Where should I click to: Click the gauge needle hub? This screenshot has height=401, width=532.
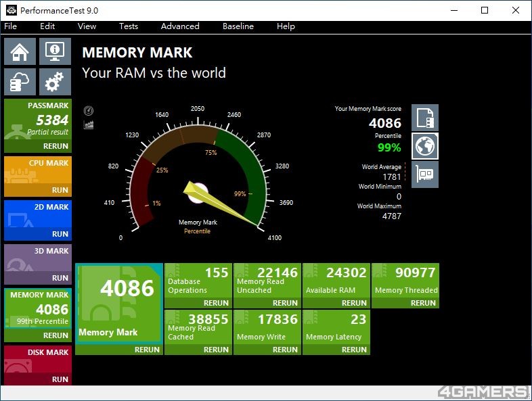pyautogui.click(x=198, y=193)
